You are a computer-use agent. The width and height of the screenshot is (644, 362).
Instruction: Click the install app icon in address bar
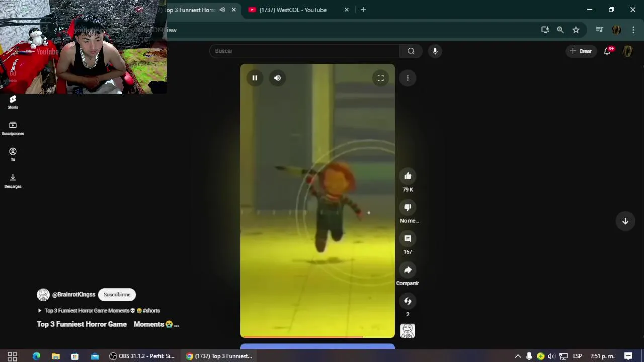tap(545, 30)
